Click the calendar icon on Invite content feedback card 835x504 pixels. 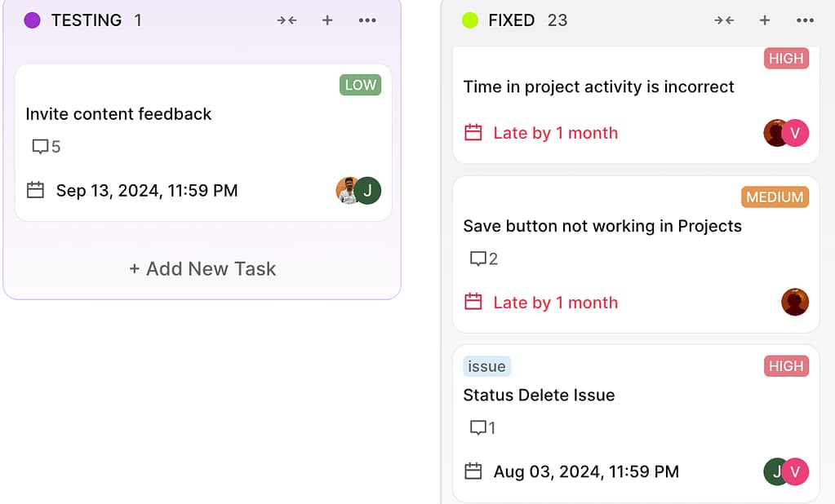pyautogui.click(x=34, y=190)
